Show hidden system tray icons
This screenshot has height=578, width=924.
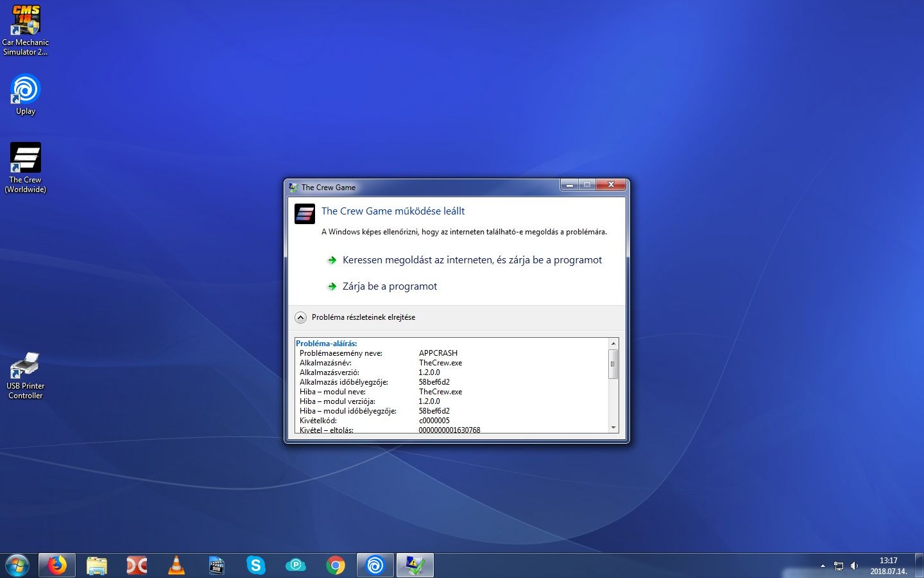click(x=823, y=566)
